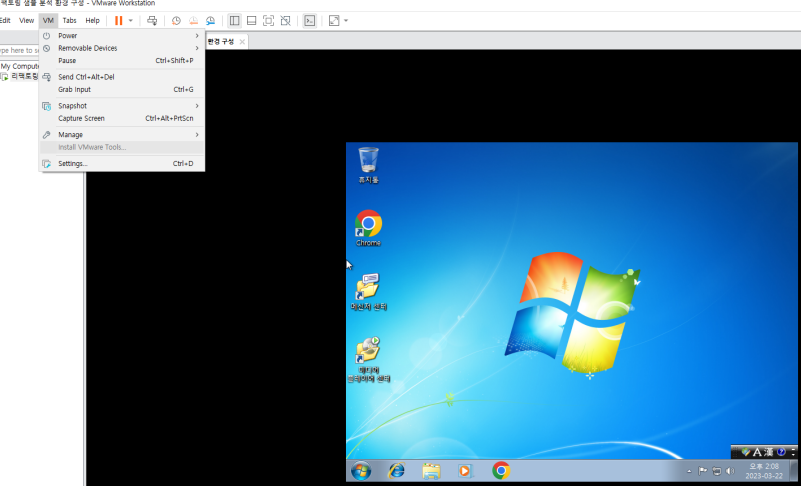Click the Power menu item icon
This screenshot has width=801, height=486.
[46, 36]
